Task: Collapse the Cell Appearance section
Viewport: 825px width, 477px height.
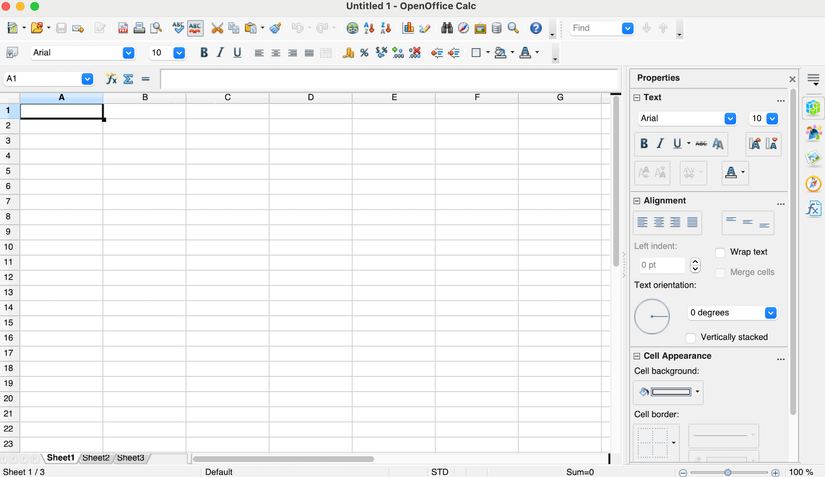Action: point(637,356)
